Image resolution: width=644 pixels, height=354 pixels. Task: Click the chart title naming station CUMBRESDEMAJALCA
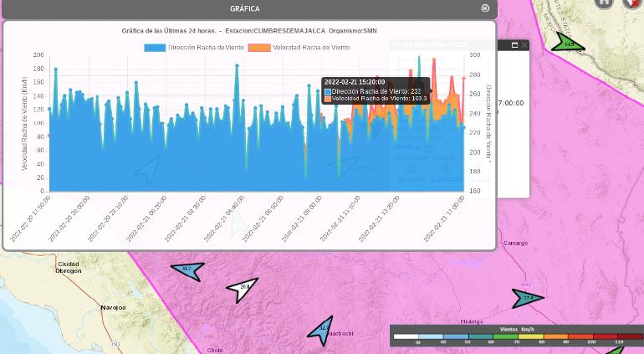coord(249,31)
